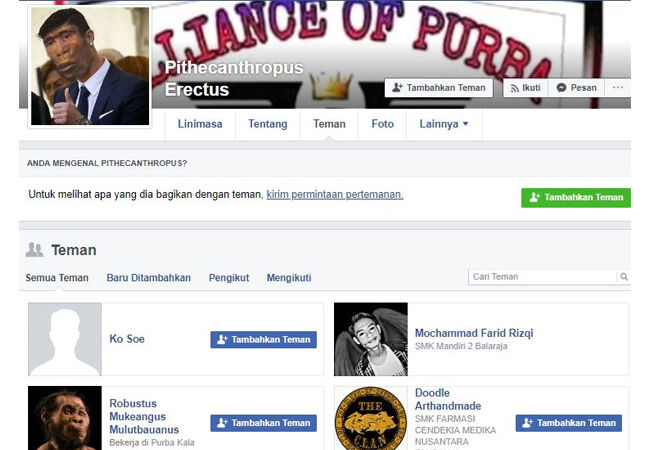650x450 pixels.
Task: Click the green Tambahkan Teman button
Action: pos(576,198)
